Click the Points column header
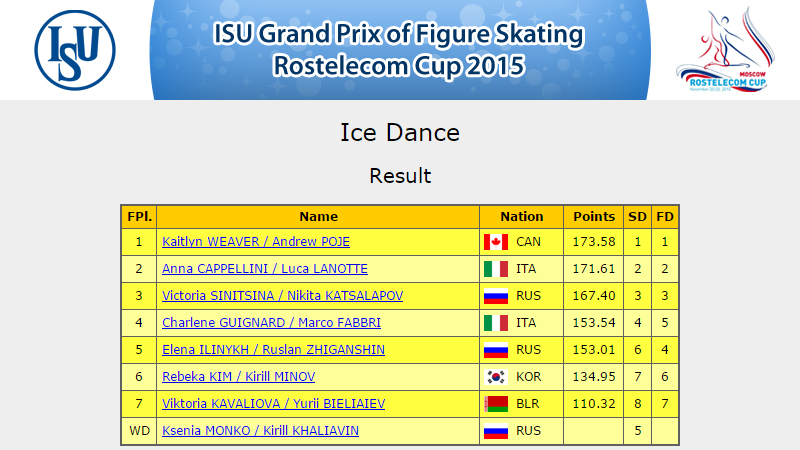The height and width of the screenshot is (450, 800). [x=594, y=217]
